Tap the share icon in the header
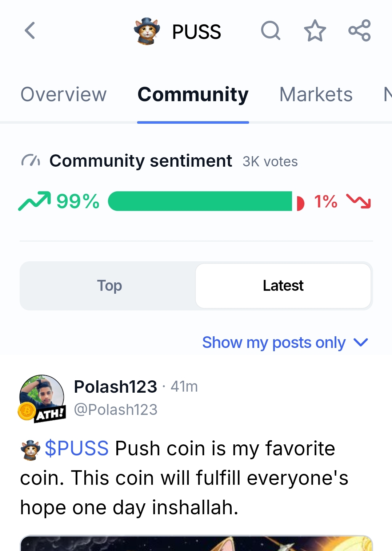This screenshot has height=551, width=392. (360, 31)
